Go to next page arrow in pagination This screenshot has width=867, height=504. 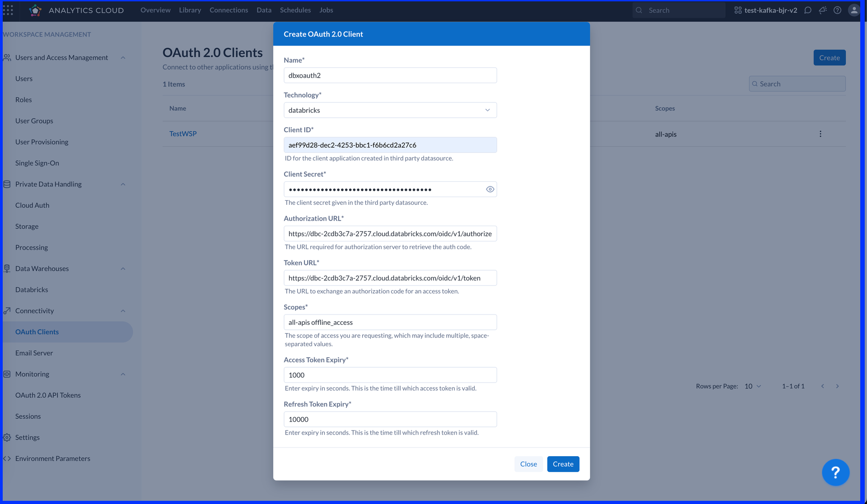coord(837,386)
